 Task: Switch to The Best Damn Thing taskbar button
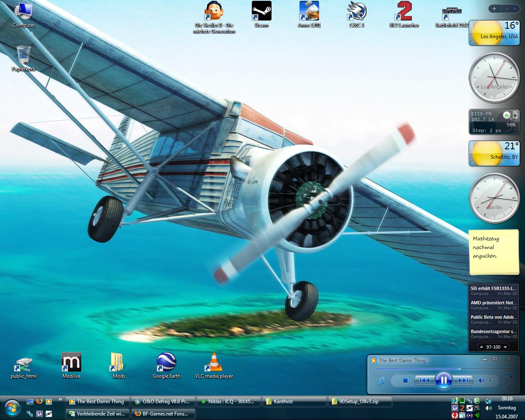tap(97, 402)
